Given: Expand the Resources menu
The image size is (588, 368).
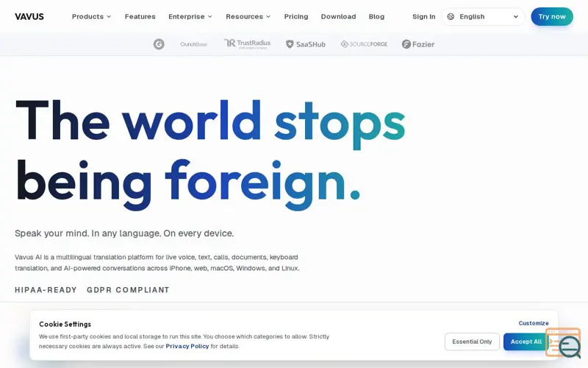Looking at the screenshot, I should tap(248, 16).
